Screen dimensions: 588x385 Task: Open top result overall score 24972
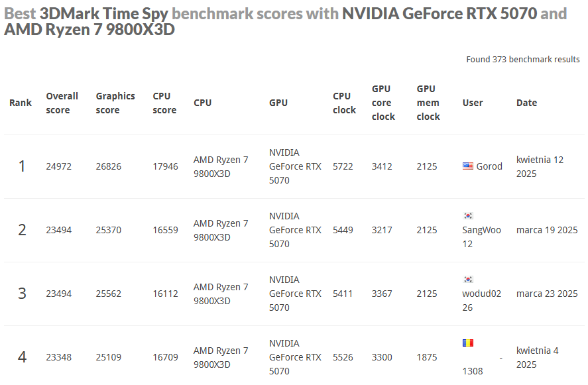pos(59,166)
